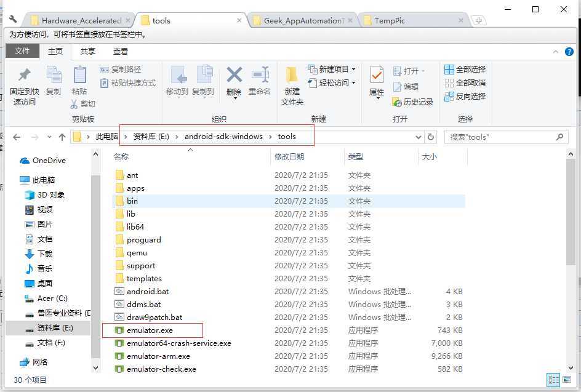The image size is (581, 392).
Task: Select the 复制 (Copy) ribbon icon
Action: (55, 81)
